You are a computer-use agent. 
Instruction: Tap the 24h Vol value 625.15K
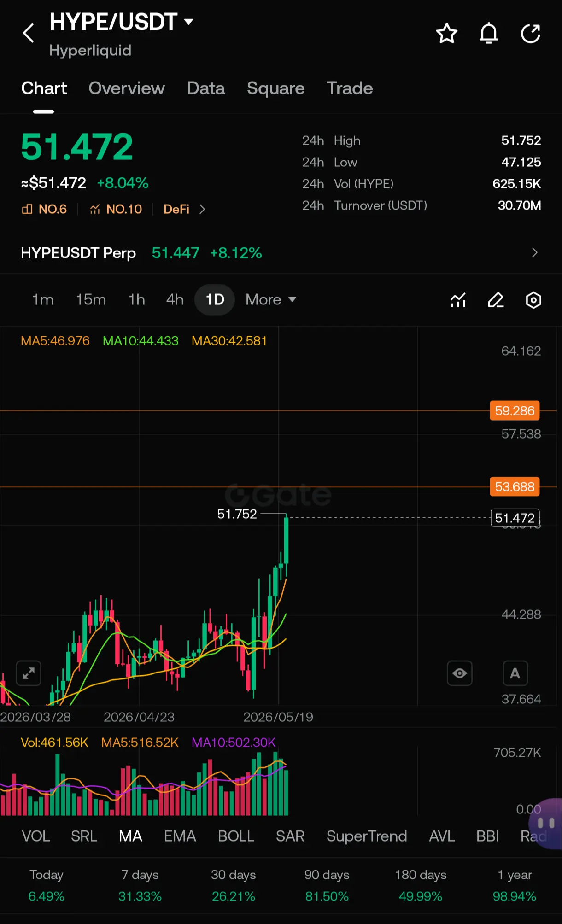(x=516, y=184)
